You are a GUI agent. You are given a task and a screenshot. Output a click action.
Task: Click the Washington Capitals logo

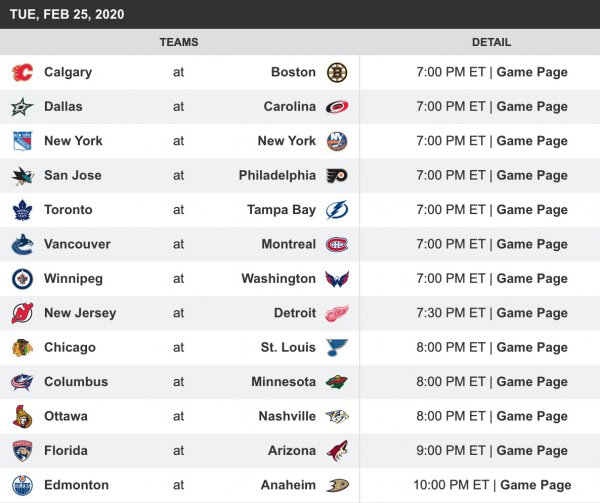pos(337,279)
